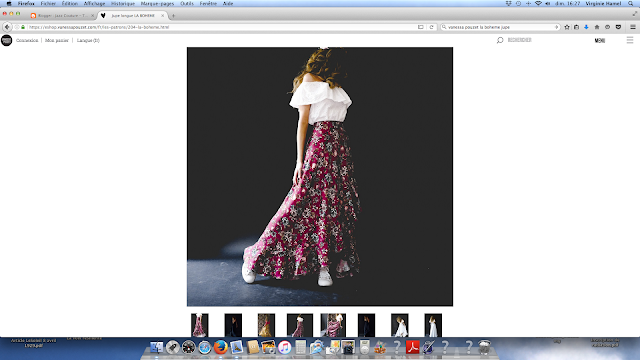The width and height of the screenshot is (640, 360).
Task: Open Firefox downloads blue arrow
Action: pyautogui.click(x=586, y=27)
